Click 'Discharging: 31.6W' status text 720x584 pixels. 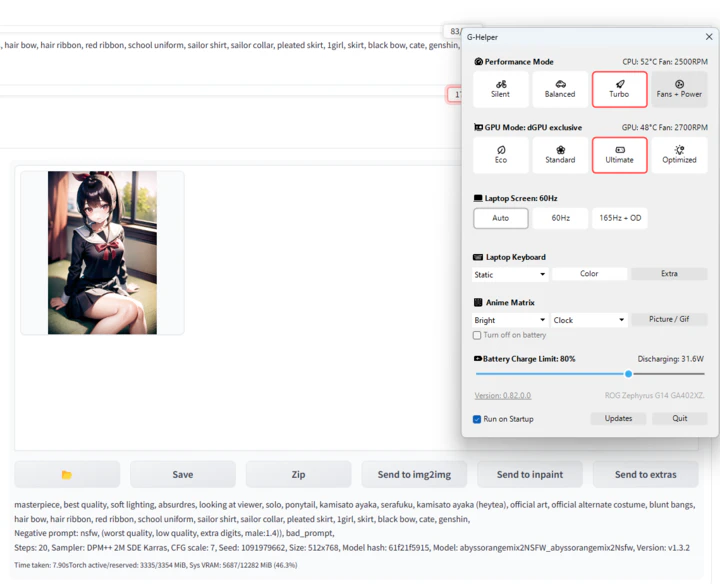pyautogui.click(x=670, y=359)
